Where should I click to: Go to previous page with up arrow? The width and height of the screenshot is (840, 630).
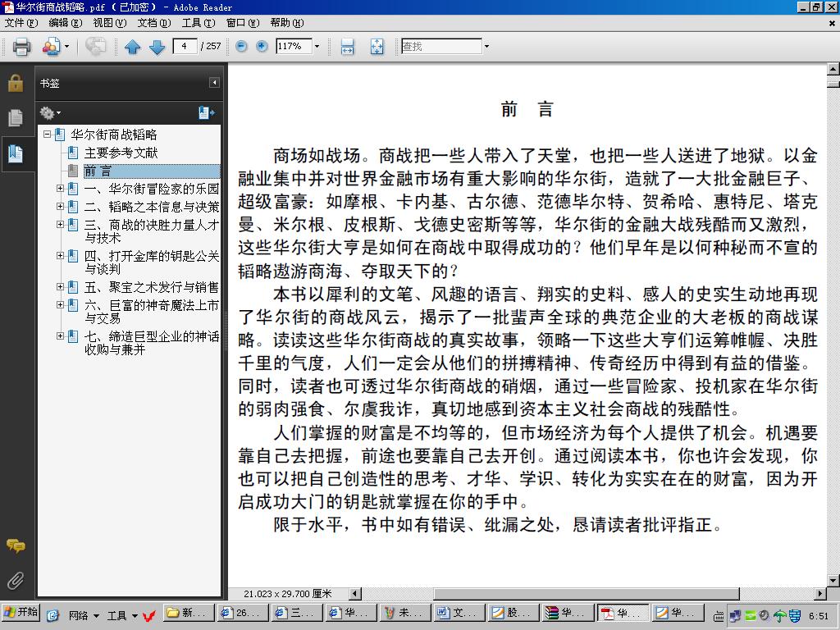pos(132,47)
